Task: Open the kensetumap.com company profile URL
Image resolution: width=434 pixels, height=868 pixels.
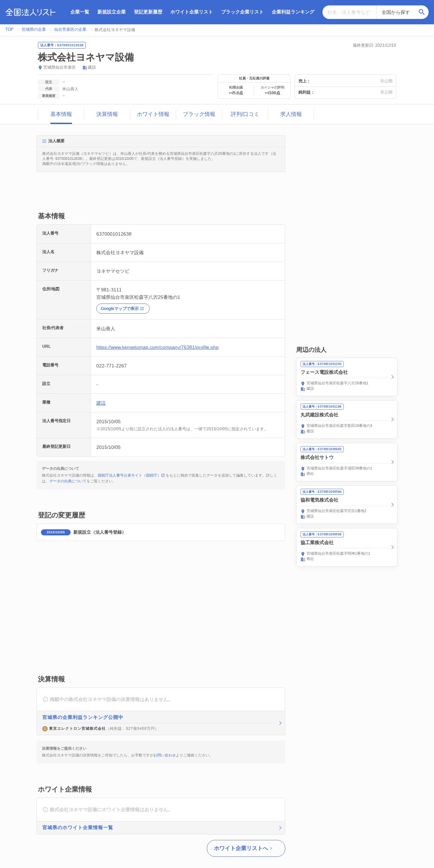Action: tap(158, 347)
